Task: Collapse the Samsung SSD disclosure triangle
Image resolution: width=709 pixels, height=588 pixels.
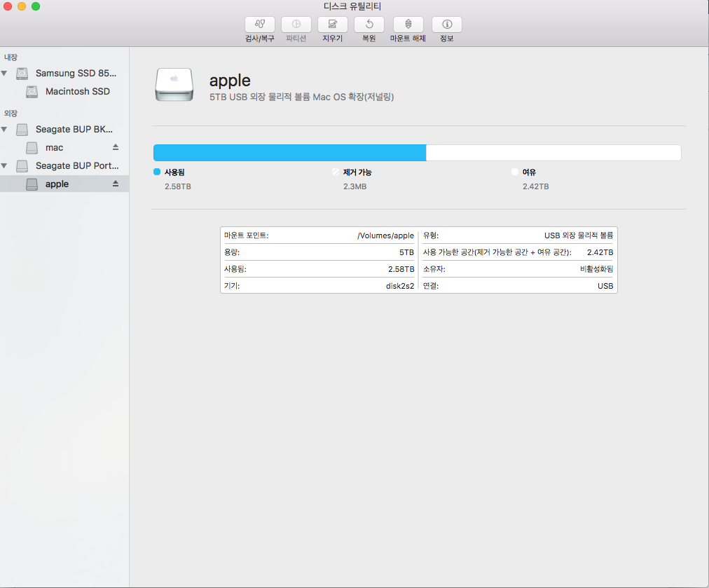Action: [5, 73]
